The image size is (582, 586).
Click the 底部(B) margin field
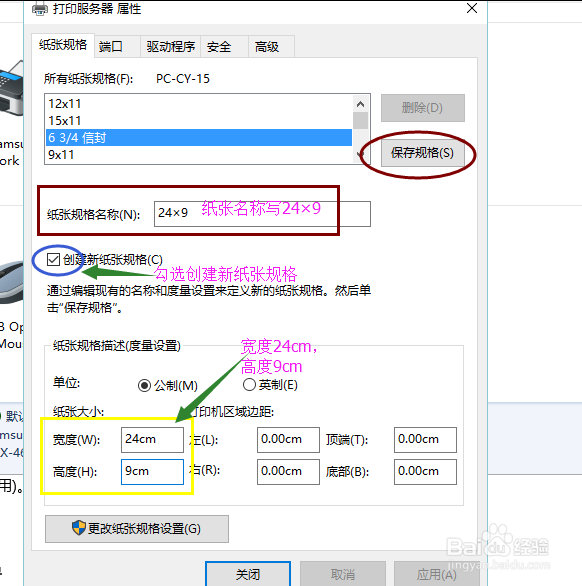tap(425, 472)
